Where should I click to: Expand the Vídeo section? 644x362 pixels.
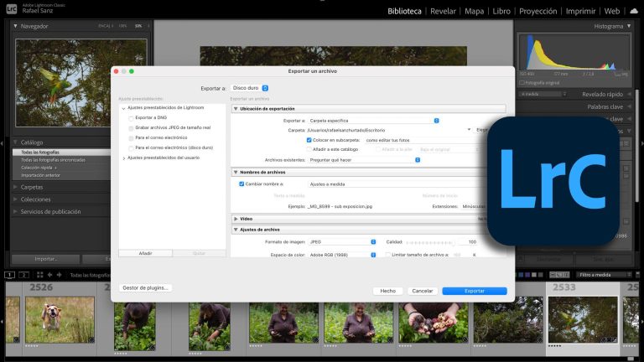point(236,220)
